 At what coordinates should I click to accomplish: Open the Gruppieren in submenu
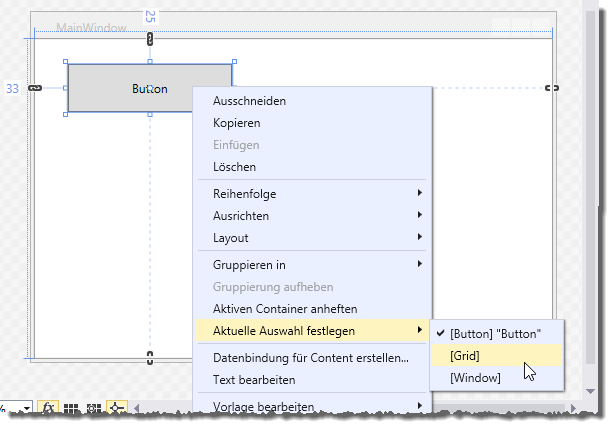(312, 265)
